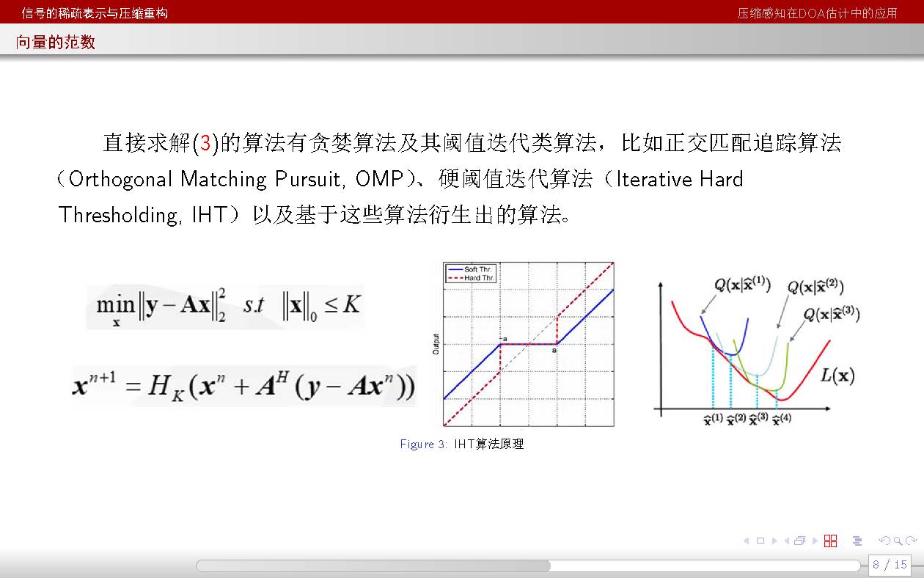This screenshot has width=924, height=578.
Task: Click the red four-square grid icon
Action: tap(830, 541)
